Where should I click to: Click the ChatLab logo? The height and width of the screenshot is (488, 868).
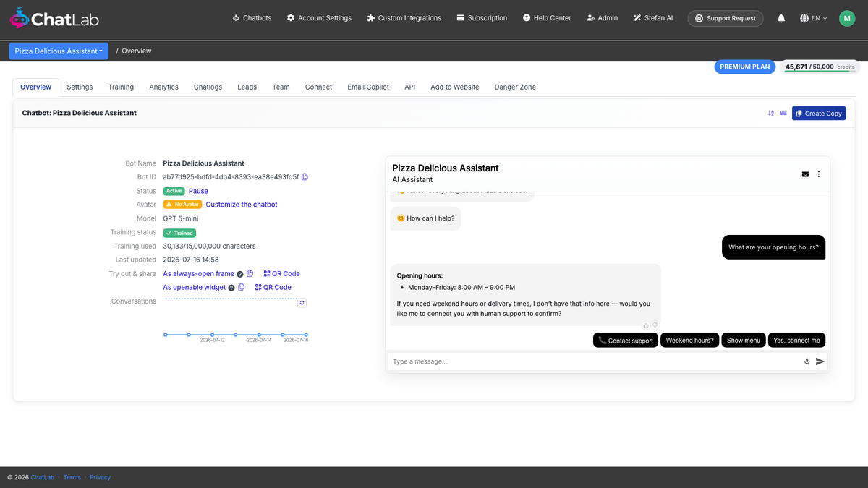54,18
